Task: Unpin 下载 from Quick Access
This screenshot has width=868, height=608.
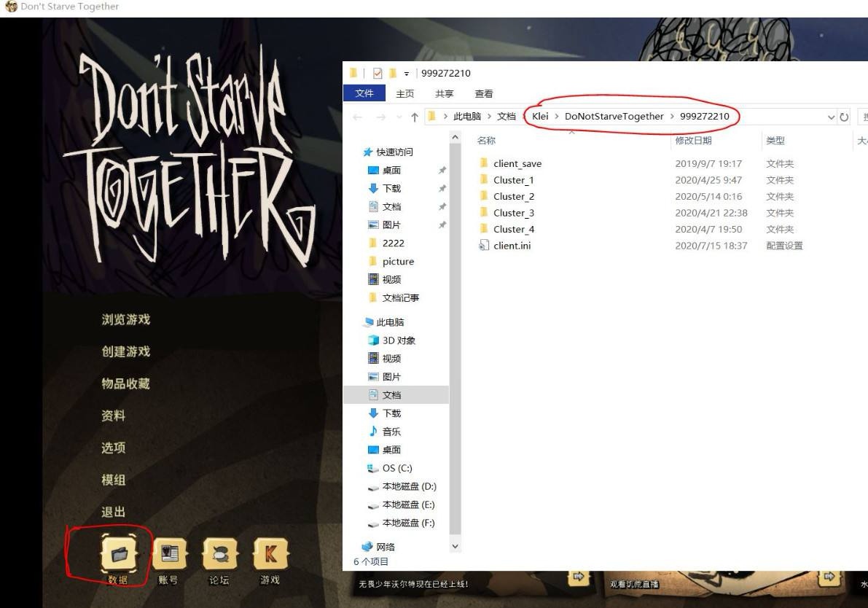Action: pos(442,188)
